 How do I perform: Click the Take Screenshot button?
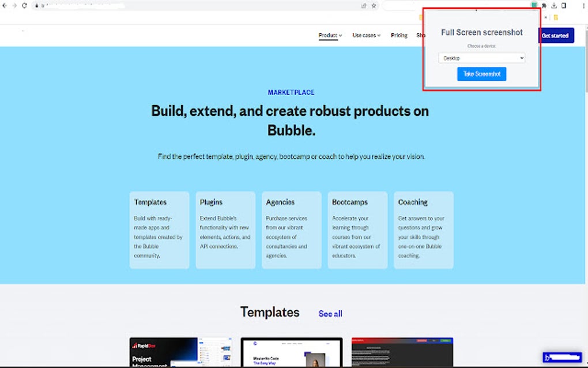481,74
